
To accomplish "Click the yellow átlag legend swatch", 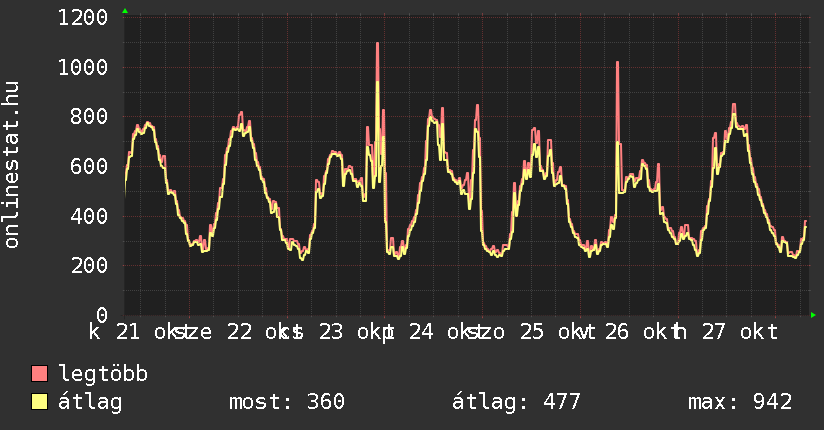I will coord(40,402).
